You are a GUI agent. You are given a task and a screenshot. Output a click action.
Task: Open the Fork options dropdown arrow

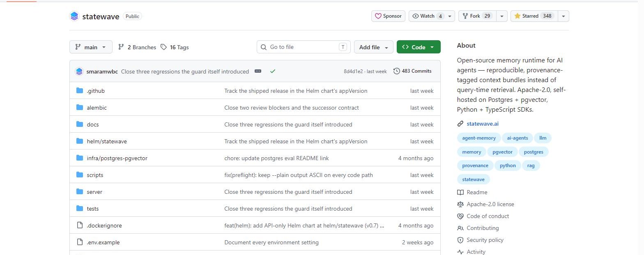(x=501, y=16)
